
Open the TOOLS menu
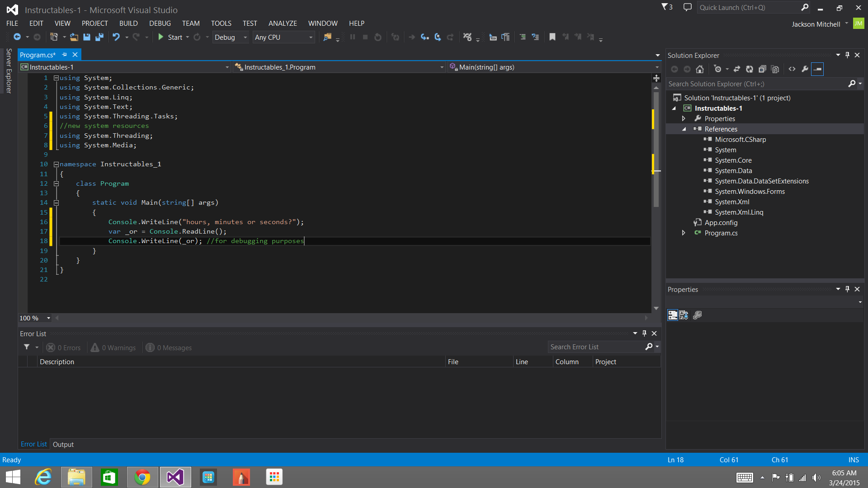coord(221,23)
